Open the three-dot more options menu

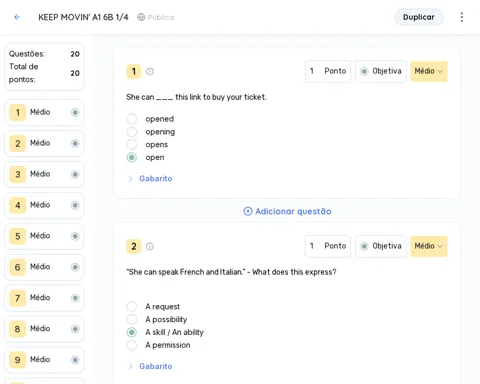click(x=462, y=17)
